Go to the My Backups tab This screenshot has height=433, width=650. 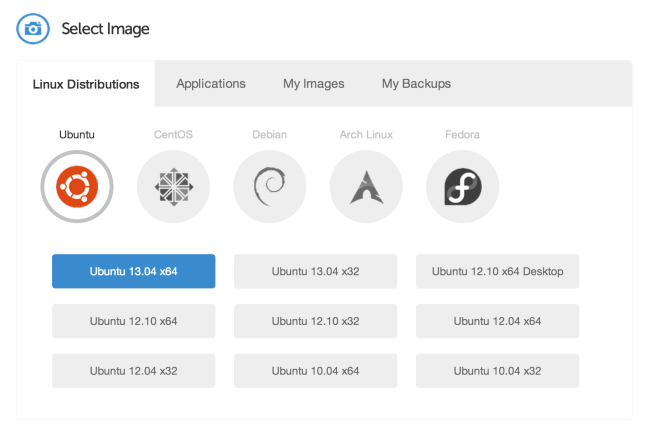(416, 84)
